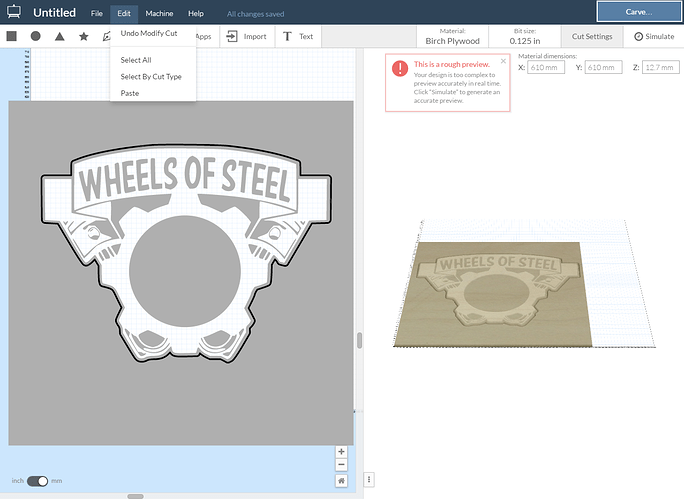
Task: Dismiss the rough preview warning
Action: (x=503, y=61)
